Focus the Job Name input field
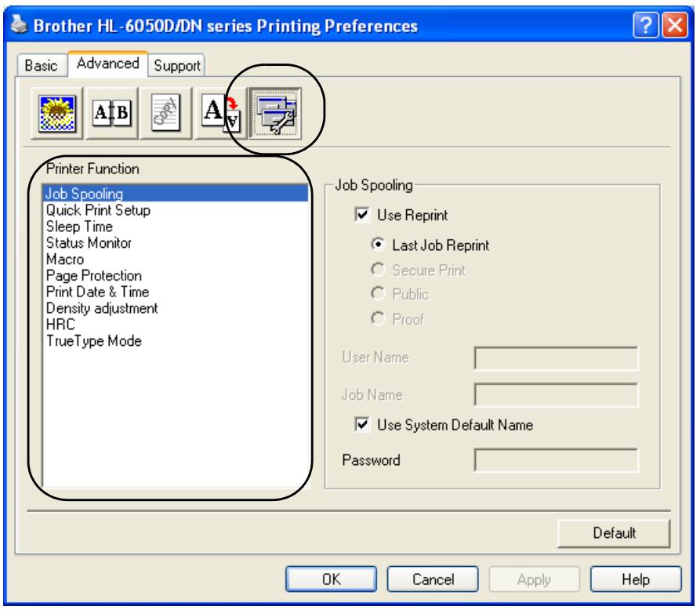This screenshot has width=700, height=610. pos(556,394)
